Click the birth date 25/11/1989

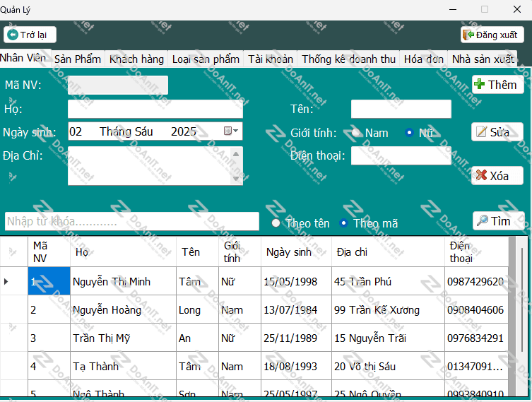click(296, 338)
